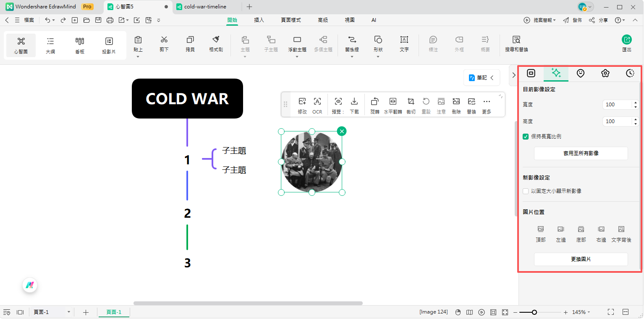Image resolution: width=644 pixels, height=319 pixels.
Task: Switch to 大綱 outline view mode
Action: [x=50, y=45]
